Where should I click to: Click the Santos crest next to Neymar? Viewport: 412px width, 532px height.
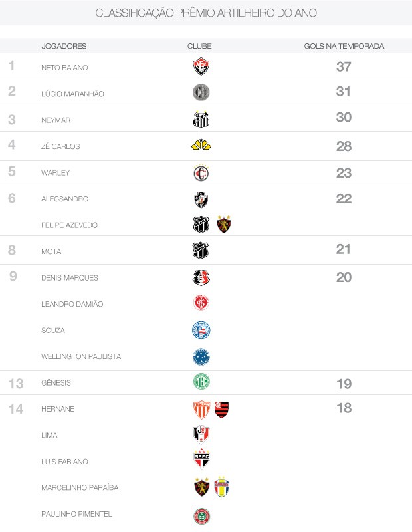click(x=201, y=119)
